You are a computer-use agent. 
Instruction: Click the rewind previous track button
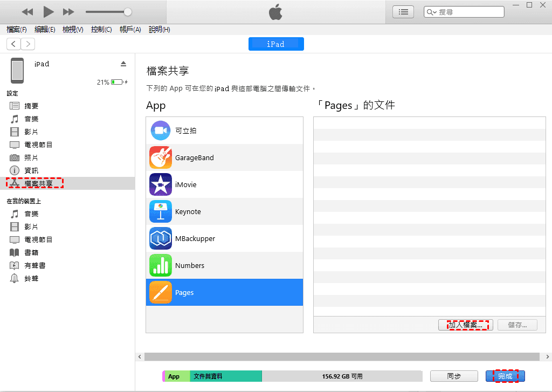click(x=27, y=11)
